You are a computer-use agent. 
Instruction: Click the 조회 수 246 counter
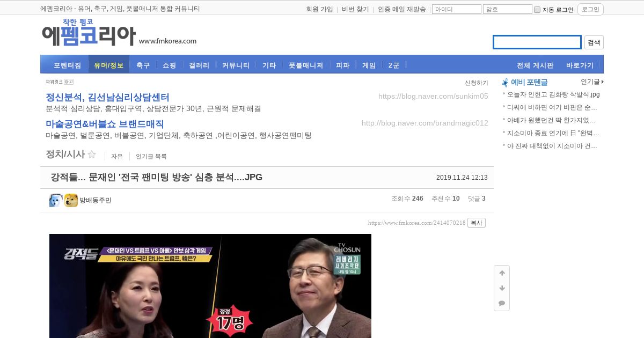click(407, 199)
